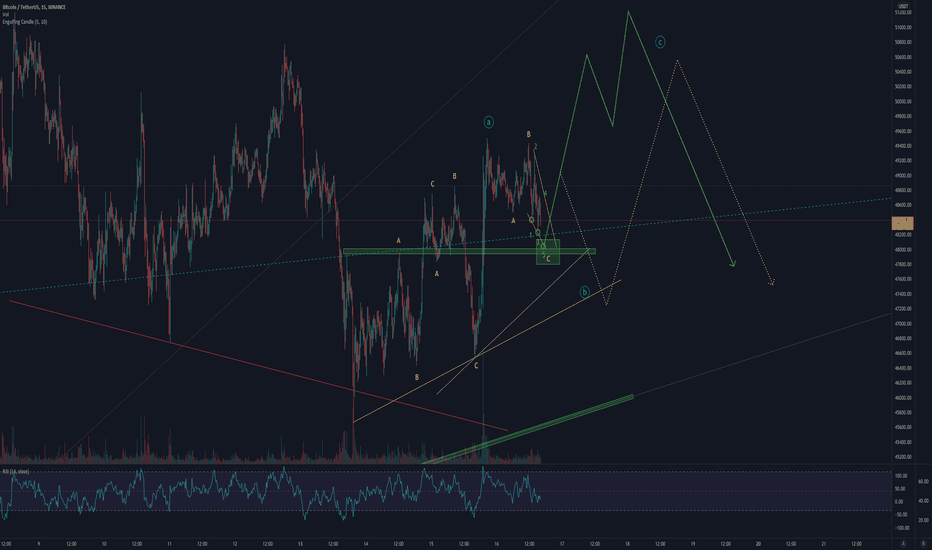Select the thick green trend line drawing

pyautogui.click(x=527, y=429)
